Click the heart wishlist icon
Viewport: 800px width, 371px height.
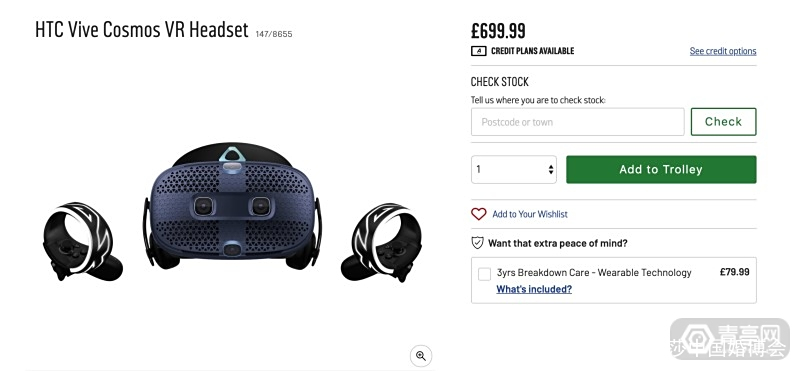pyautogui.click(x=479, y=214)
